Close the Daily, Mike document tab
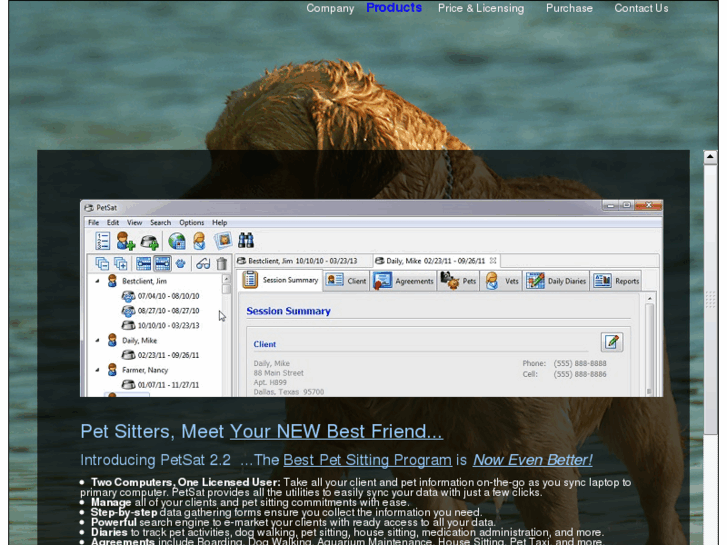 tap(493, 261)
